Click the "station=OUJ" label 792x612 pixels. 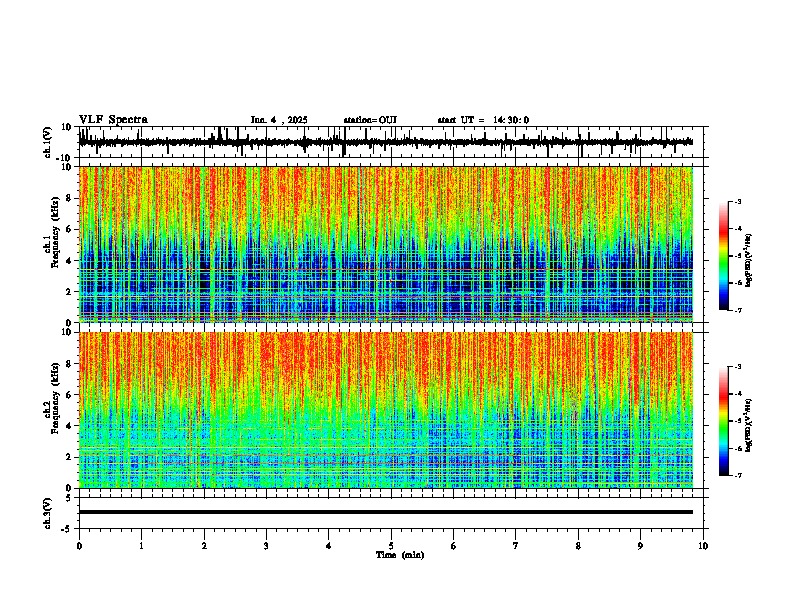pyautogui.click(x=370, y=120)
